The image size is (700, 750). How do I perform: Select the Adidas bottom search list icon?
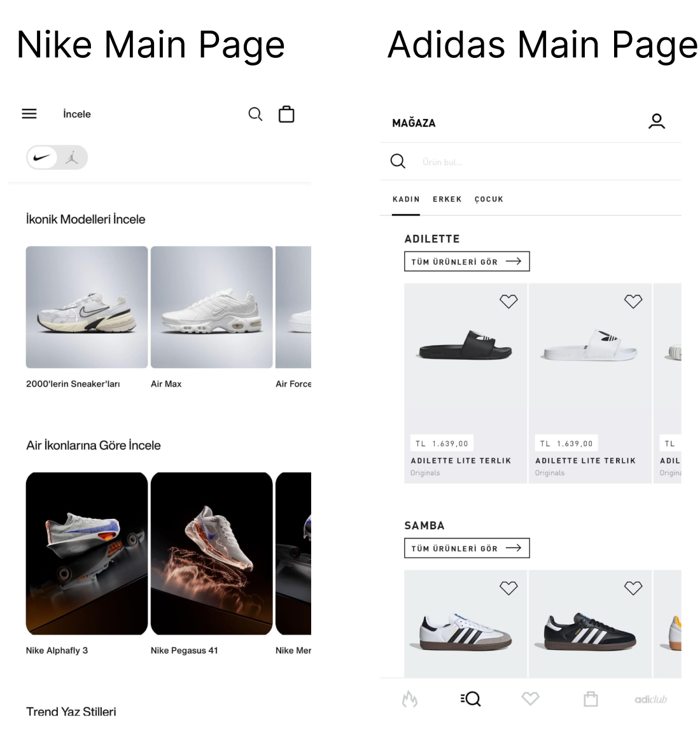[x=470, y=699]
